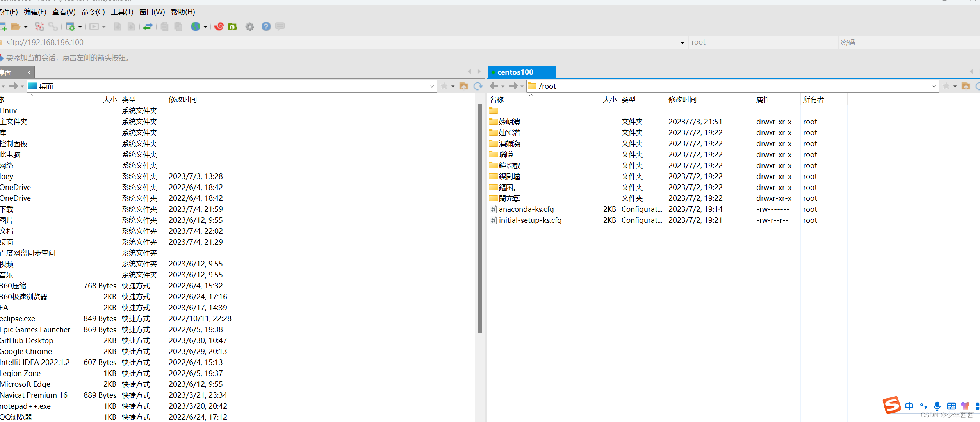Sort remote files by 属性 column
Image resolution: width=980 pixels, height=422 pixels.
tap(777, 100)
